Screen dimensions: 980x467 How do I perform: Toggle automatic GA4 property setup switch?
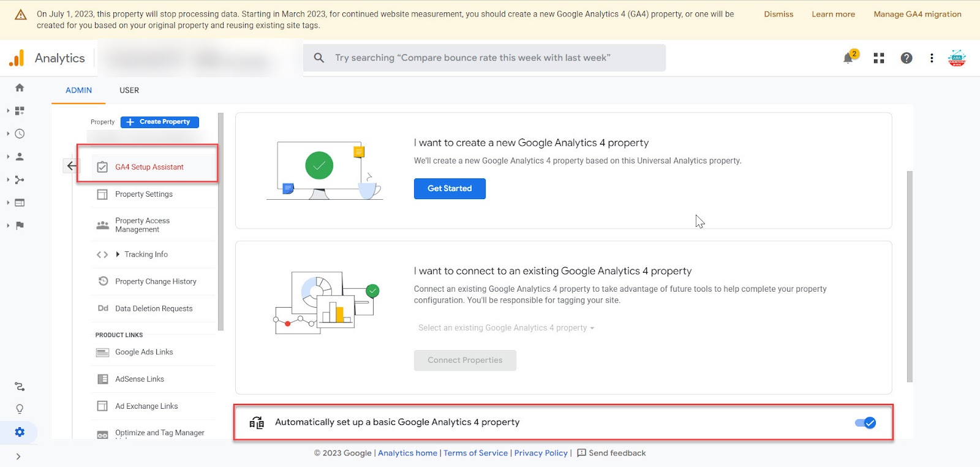[865, 423]
